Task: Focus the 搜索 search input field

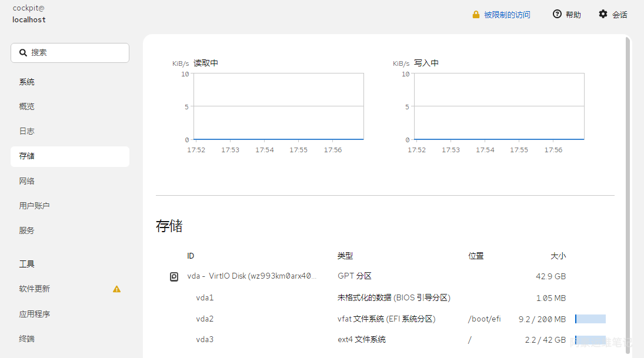Action: 76,53
